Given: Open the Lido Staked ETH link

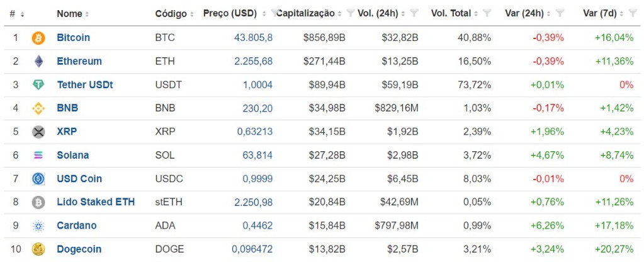Looking at the screenshot, I should [96, 202].
